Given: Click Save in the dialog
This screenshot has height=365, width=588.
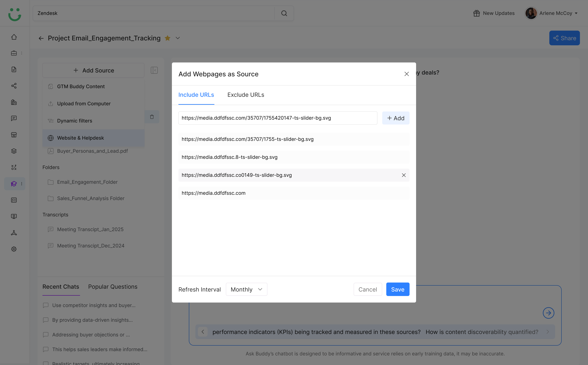Looking at the screenshot, I should (398, 289).
